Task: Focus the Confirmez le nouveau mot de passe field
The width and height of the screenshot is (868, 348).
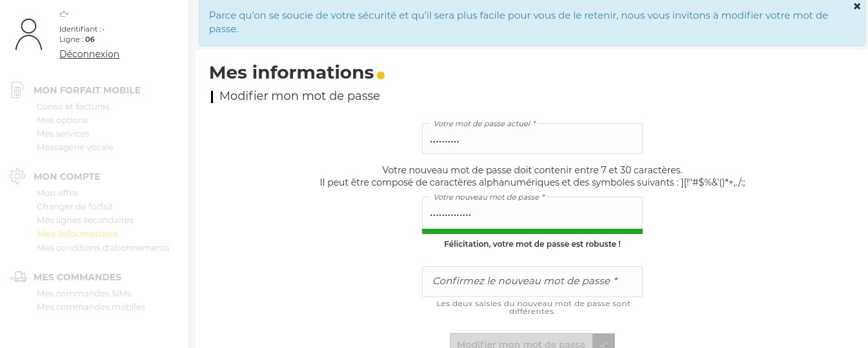Action: point(532,282)
